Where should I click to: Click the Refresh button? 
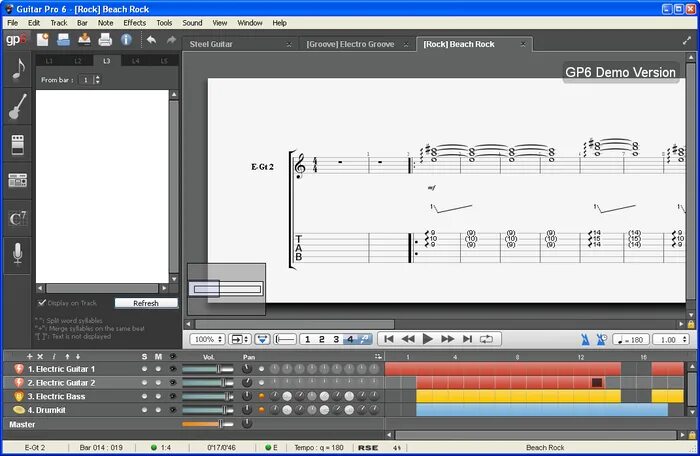tap(146, 303)
